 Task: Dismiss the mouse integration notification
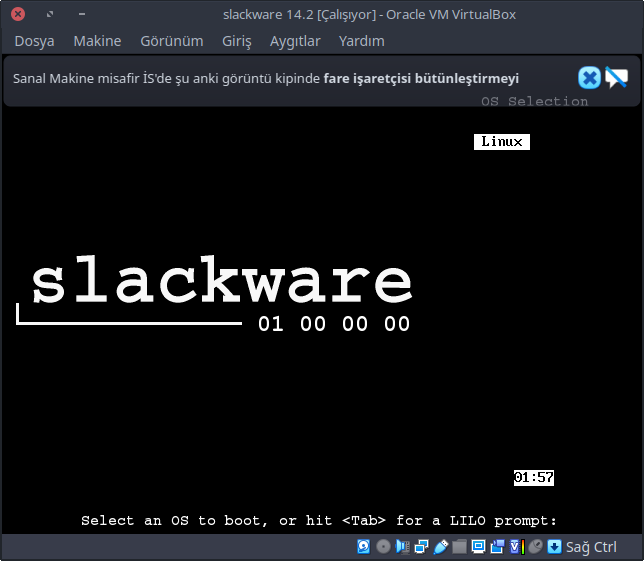pos(589,78)
